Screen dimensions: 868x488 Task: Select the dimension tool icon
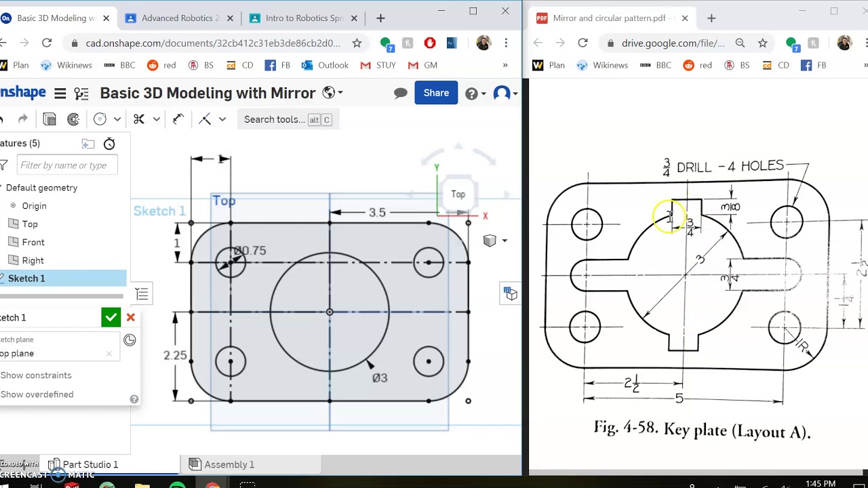pos(178,119)
